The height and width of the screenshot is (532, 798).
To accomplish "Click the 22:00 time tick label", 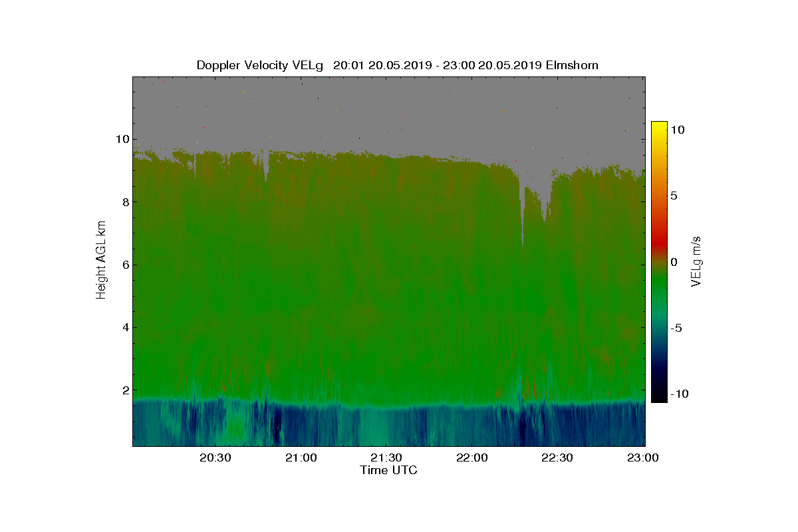I will [x=472, y=458].
